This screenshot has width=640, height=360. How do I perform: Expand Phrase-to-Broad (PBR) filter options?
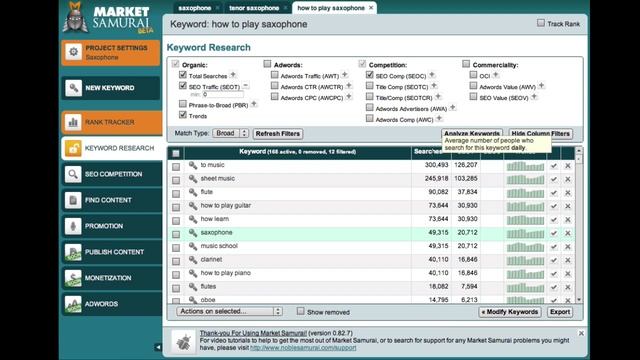coord(254,104)
